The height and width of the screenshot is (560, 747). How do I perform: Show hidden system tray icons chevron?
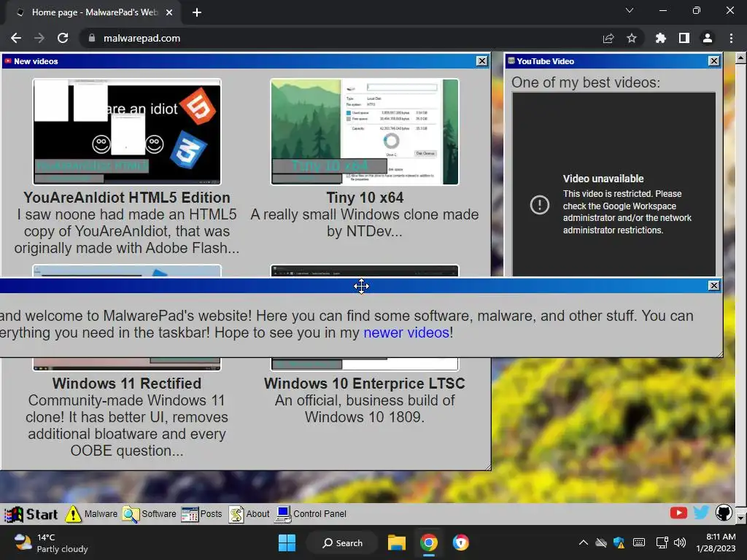[583, 542]
